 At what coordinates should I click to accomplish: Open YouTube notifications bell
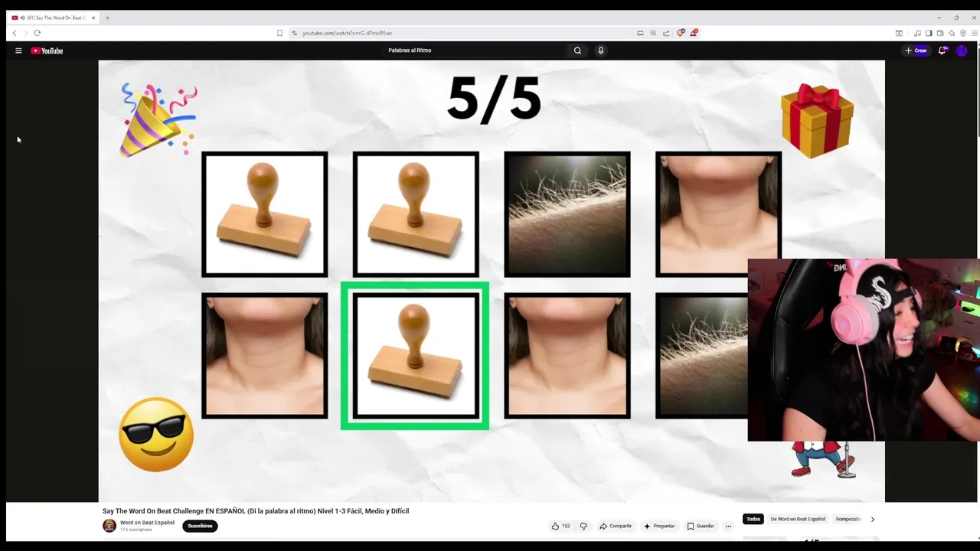942,51
